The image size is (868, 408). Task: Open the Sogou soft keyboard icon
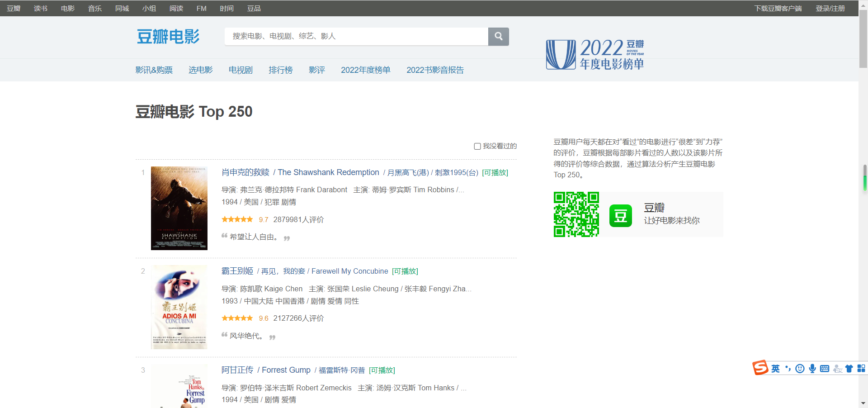[x=825, y=369]
